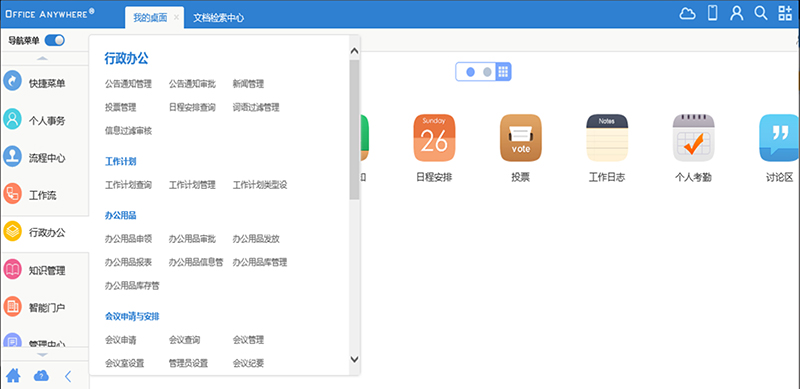The width and height of the screenshot is (800, 389).
Task: Open 办公用品库管理 link
Action: coord(260,262)
